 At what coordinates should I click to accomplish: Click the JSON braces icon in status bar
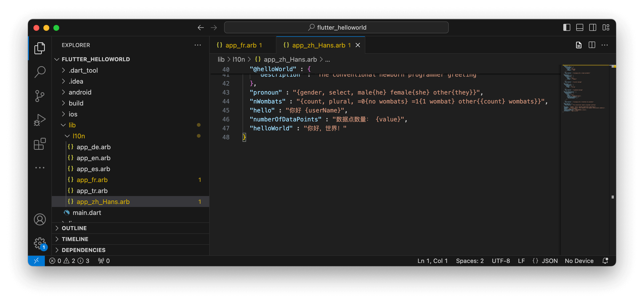click(535, 260)
